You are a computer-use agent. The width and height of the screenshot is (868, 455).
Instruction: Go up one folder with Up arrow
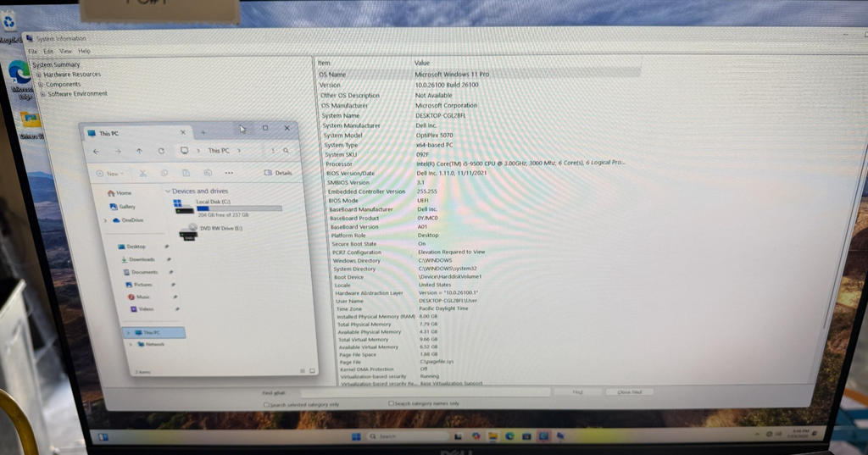(139, 151)
